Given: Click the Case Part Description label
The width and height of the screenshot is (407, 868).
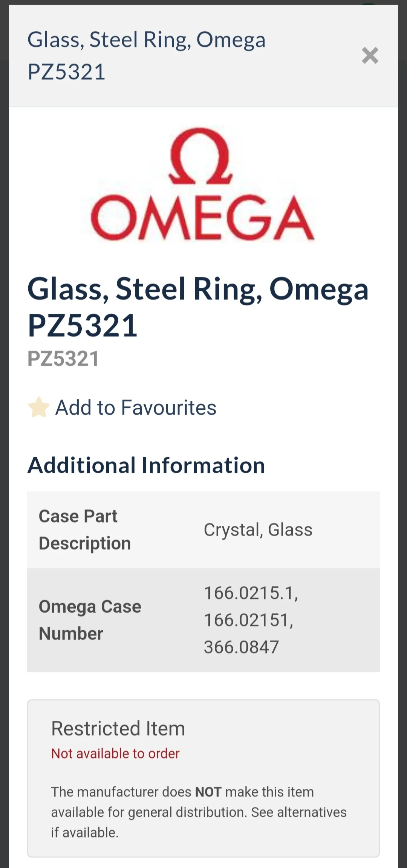Looking at the screenshot, I should 85,529.
